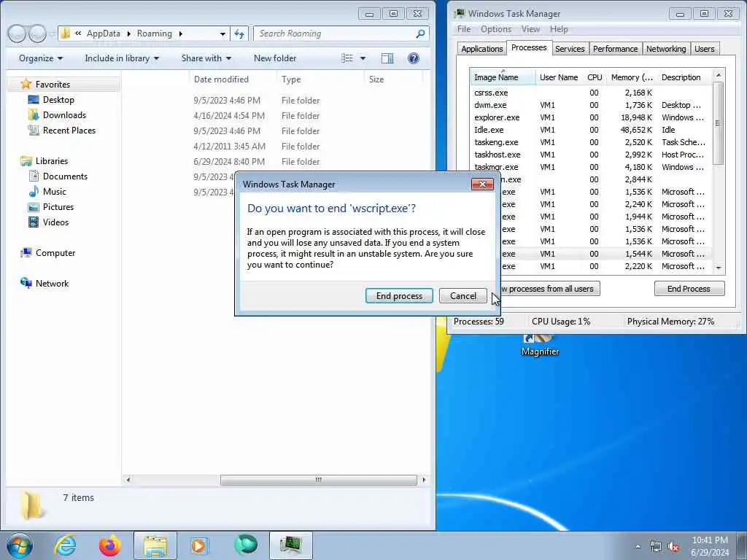Select the Idle.exe process row
Viewport: 747px width, 560px height.
point(591,130)
